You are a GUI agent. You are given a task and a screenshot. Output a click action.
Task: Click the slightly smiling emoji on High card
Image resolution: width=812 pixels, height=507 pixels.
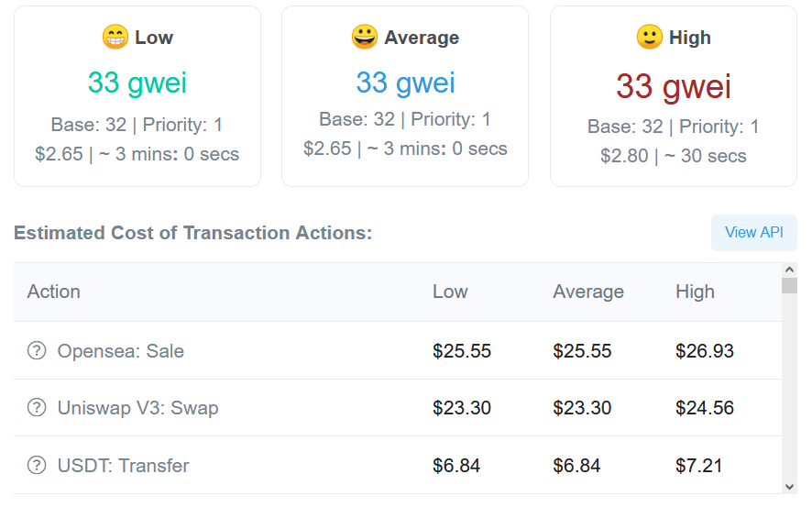pos(650,37)
